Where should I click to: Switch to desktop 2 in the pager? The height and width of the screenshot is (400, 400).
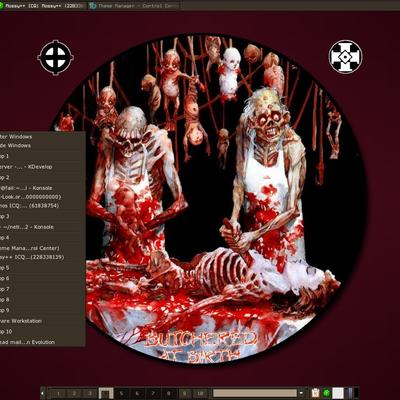74,393
